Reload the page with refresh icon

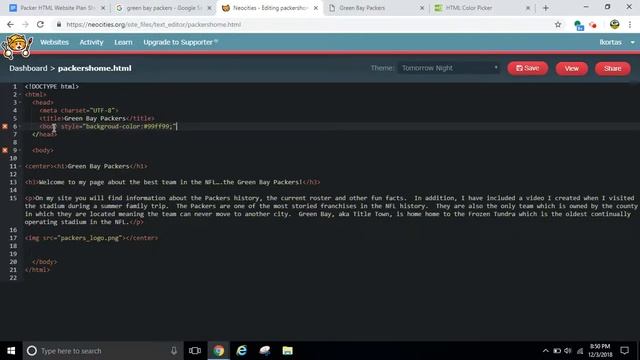pyautogui.click(x=40, y=24)
